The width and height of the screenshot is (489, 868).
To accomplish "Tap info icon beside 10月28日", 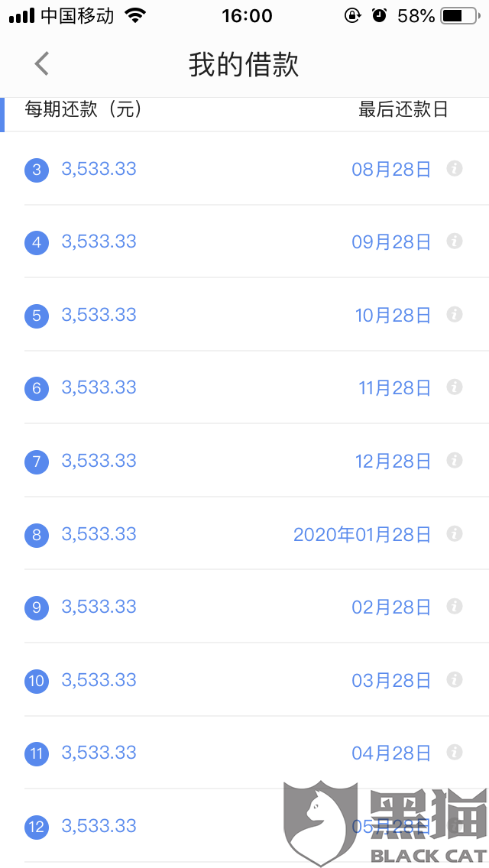I will 455,314.
